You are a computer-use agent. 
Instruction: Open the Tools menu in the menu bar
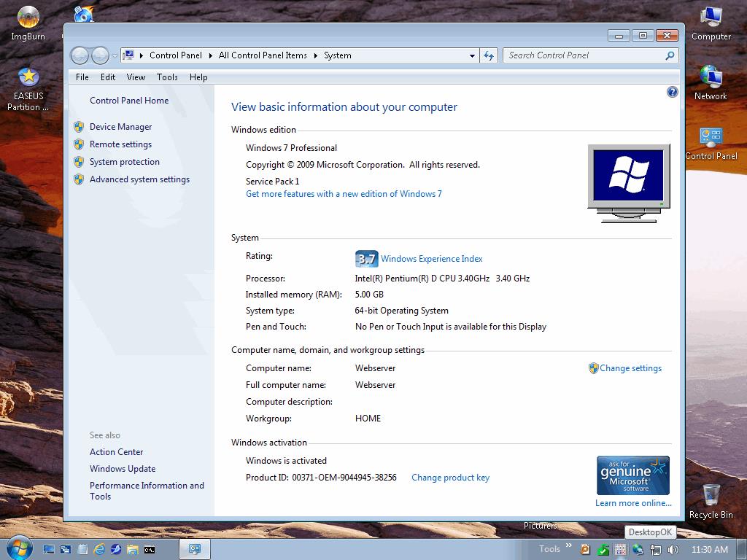(167, 77)
